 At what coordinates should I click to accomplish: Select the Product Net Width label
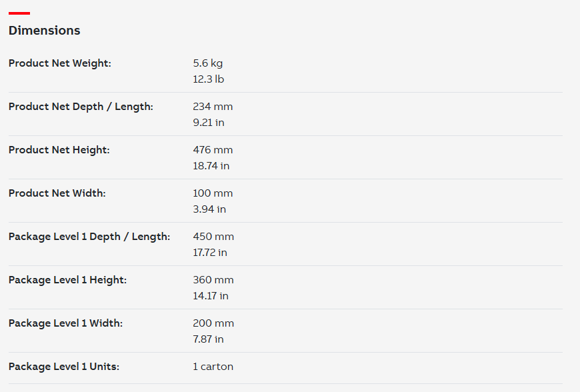pos(57,193)
